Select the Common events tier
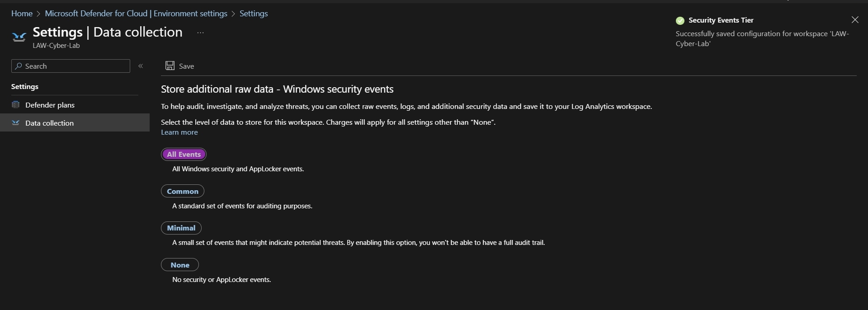 [183, 191]
